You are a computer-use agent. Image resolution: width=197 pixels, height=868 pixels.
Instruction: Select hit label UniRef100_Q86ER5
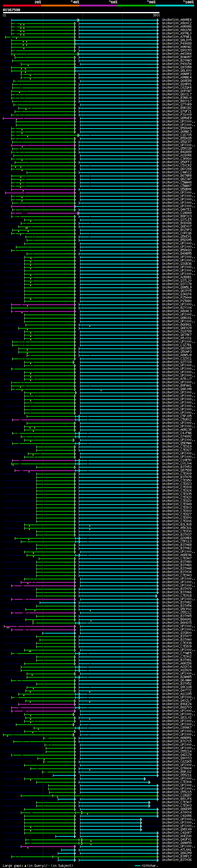coord(177,809)
